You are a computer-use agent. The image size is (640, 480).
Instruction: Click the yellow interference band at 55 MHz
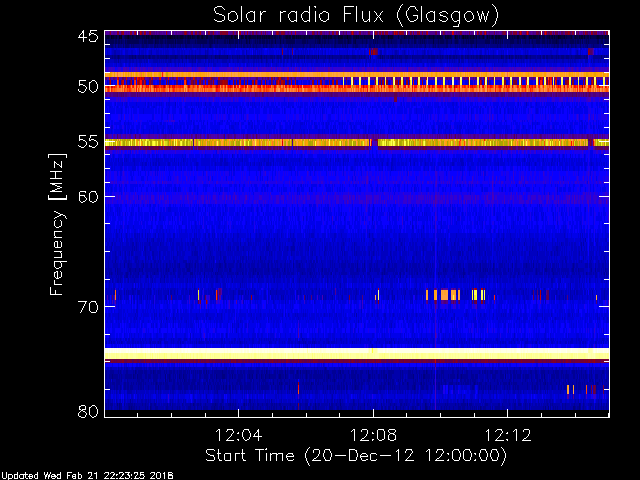coord(357,142)
